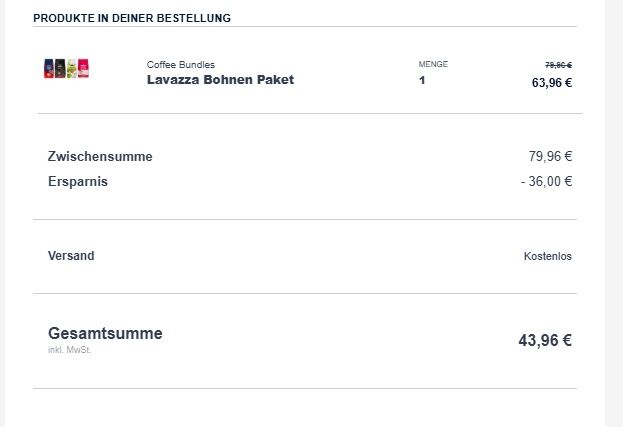Click the Gesamtsumme heading

point(105,333)
